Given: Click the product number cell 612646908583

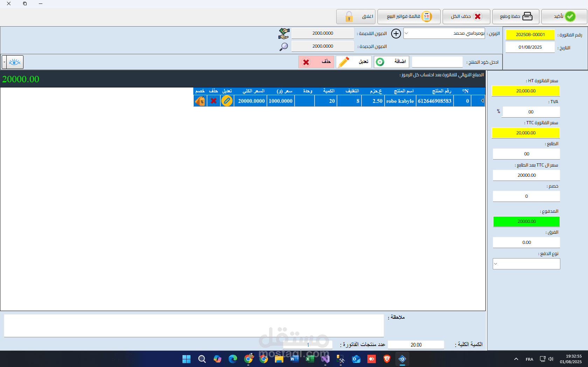Looking at the screenshot, I should tap(435, 101).
